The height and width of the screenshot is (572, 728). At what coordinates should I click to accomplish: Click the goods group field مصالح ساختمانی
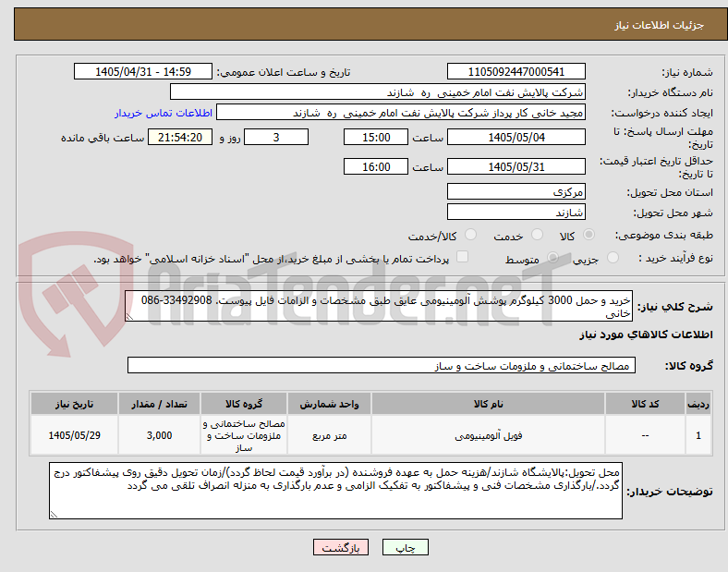click(382, 365)
